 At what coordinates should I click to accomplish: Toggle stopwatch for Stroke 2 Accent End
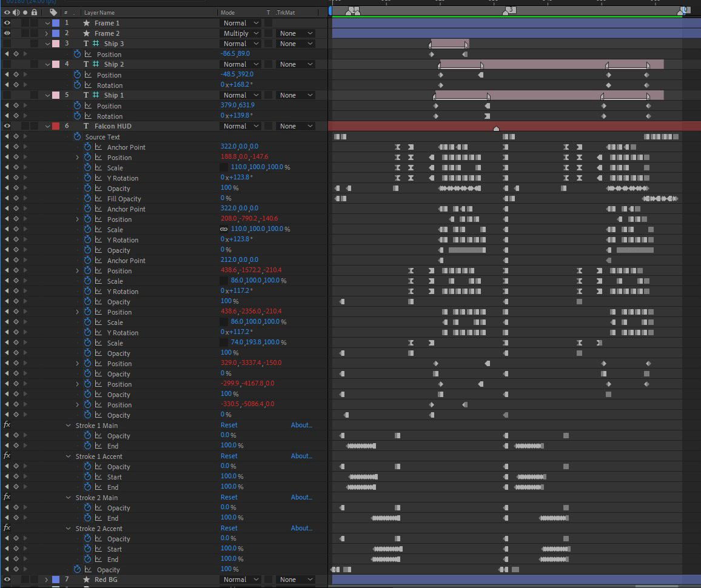(x=87, y=559)
